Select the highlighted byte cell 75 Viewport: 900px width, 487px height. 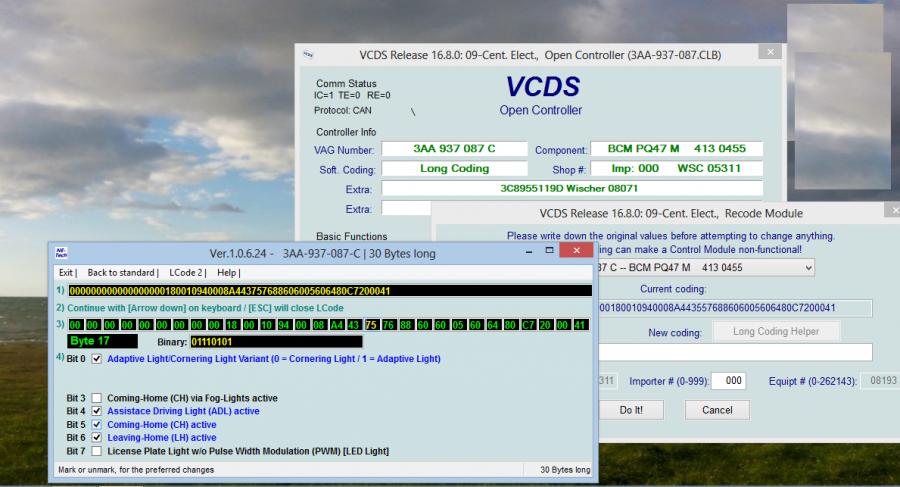coord(372,324)
